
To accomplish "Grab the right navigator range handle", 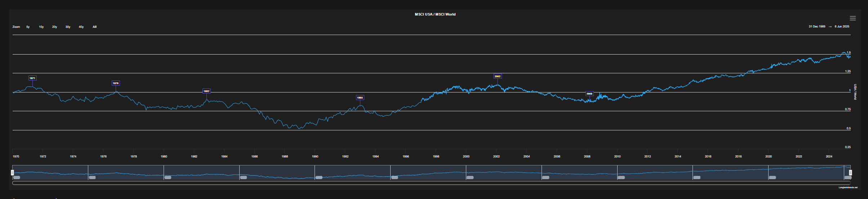I will pyautogui.click(x=850, y=173).
